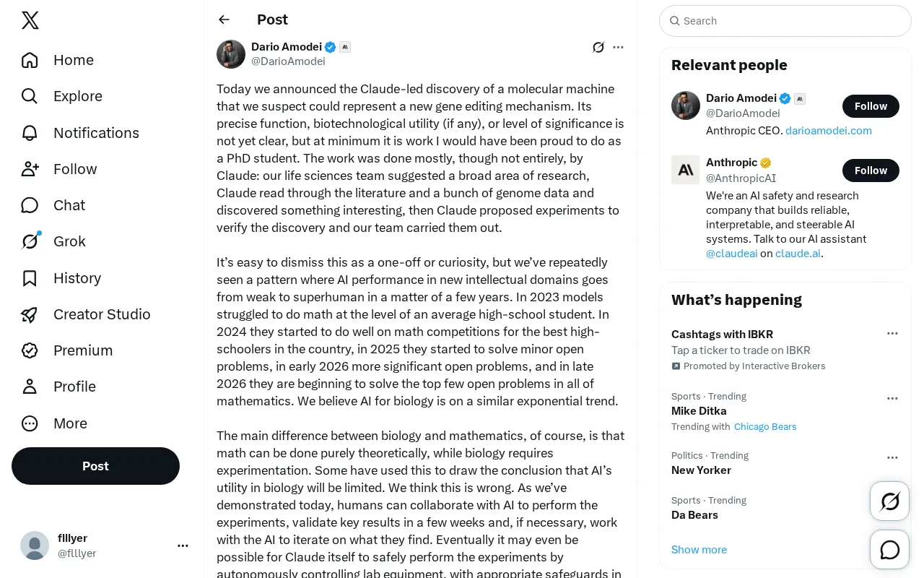
Task: Open options for Mike Ditka trend
Action: [892, 399]
